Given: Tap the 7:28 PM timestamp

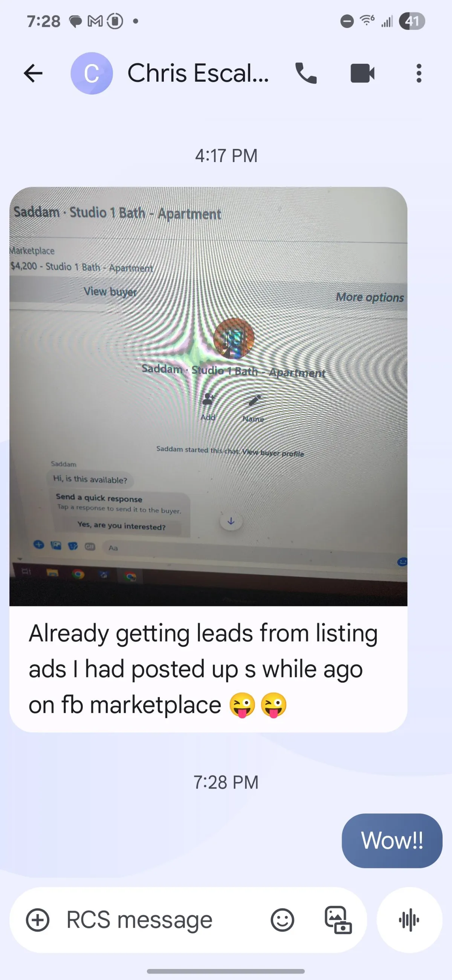Looking at the screenshot, I should (226, 782).
